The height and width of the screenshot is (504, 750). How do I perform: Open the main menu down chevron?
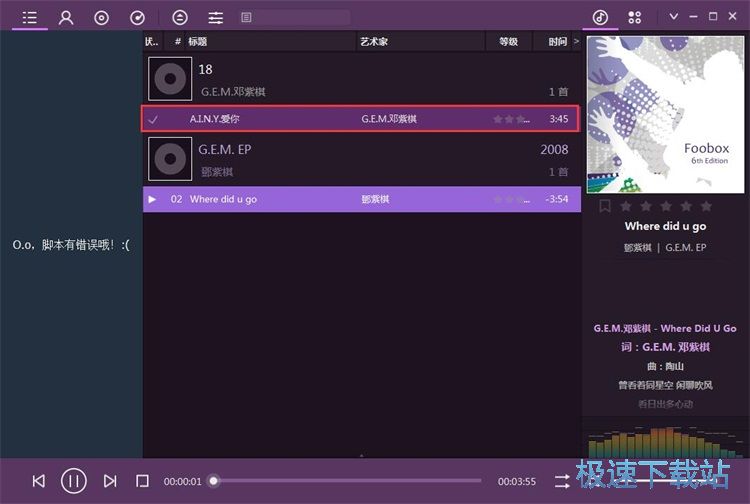pyautogui.click(x=673, y=16)
